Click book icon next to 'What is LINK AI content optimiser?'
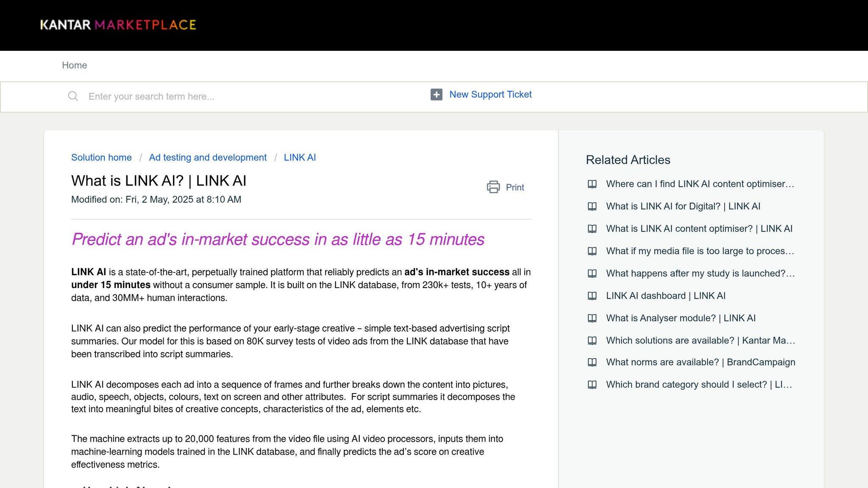868x488 pixels. click(592, 229)
